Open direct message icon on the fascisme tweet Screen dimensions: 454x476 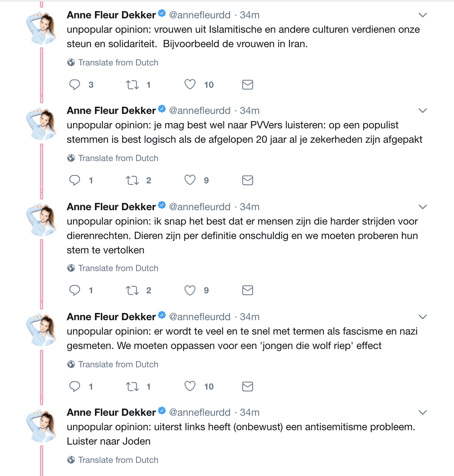click(x=247, y=386)
